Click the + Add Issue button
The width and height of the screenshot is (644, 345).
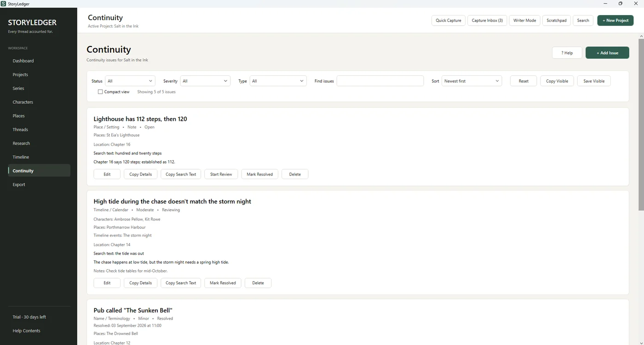click(x=607, y=53)
